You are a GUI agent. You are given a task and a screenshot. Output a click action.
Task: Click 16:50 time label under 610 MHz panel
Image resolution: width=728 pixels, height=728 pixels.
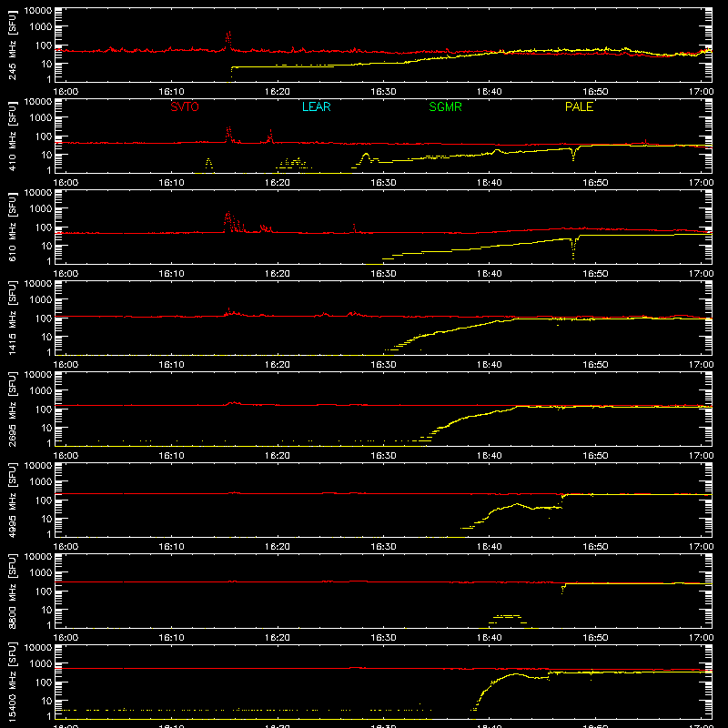click(595, 274)
